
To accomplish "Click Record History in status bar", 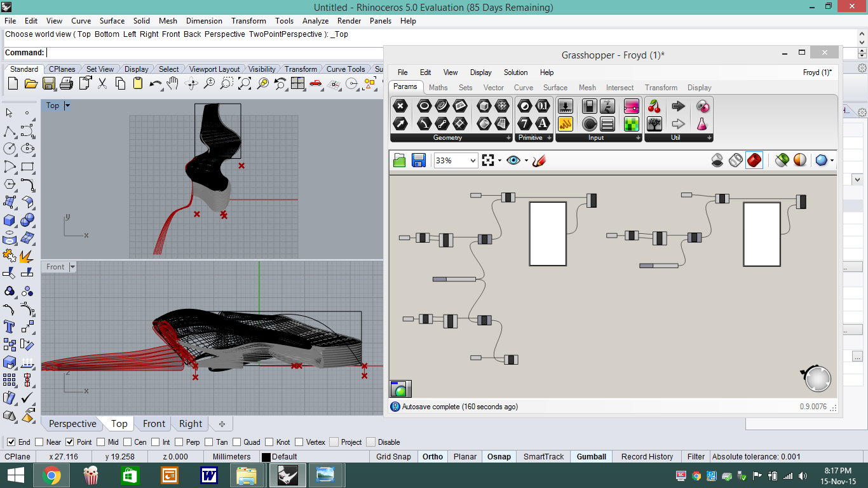I will [647, 456].
